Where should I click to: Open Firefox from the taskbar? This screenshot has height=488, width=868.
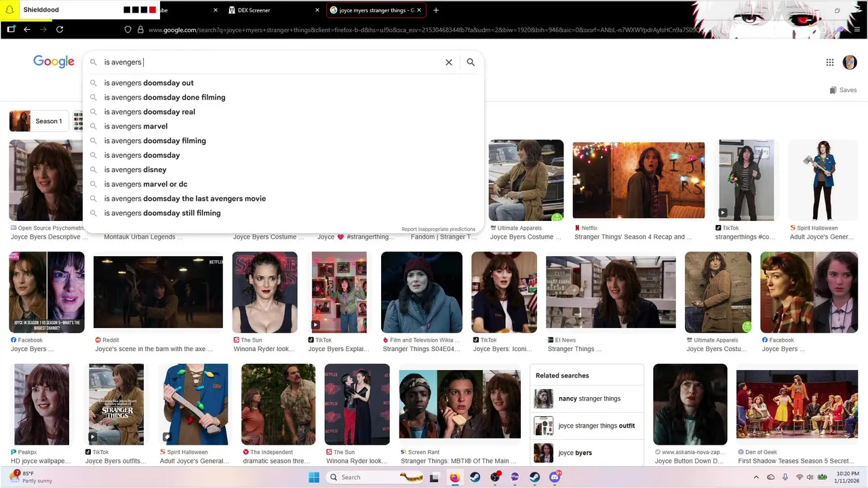tap(455, 477)
